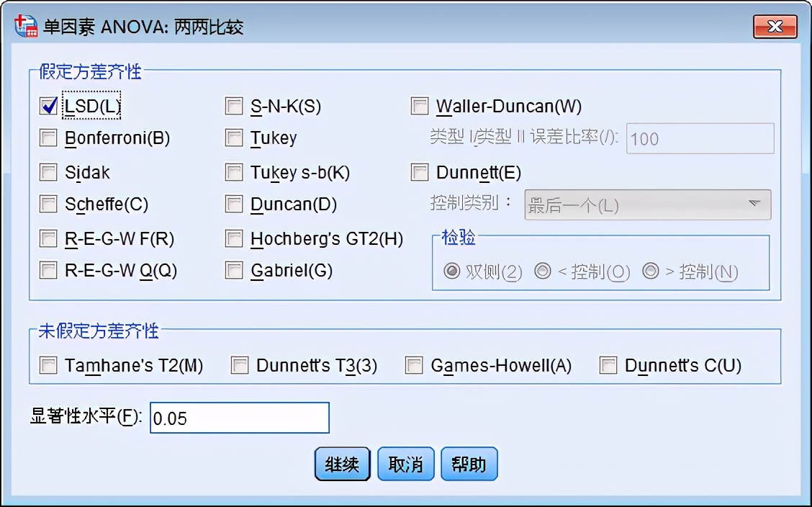This screenshot has height=507, width=812.
Task: Click the 继续 button
Action: coord(343,464)
